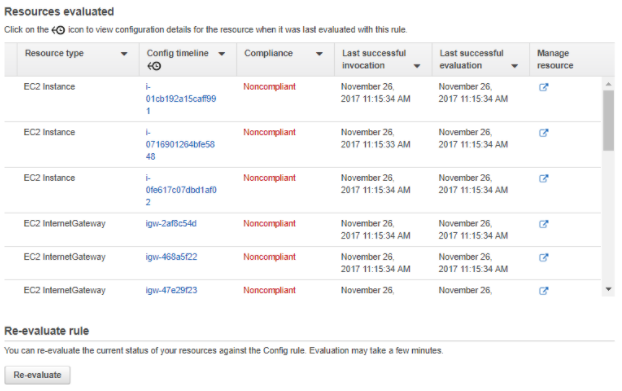Open gateway link igw-468a5f22
622x391 pixels.
tap(171, 257)
